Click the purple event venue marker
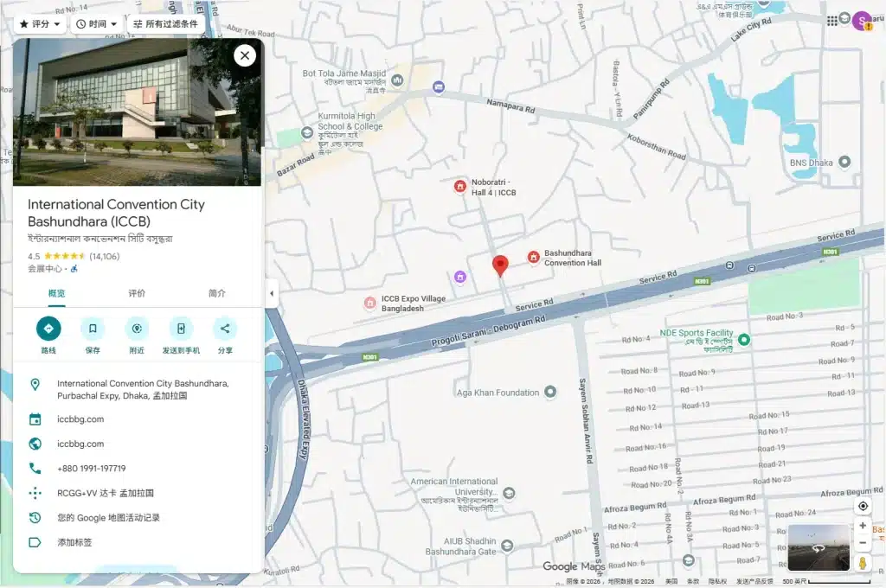 coord(460,277)
